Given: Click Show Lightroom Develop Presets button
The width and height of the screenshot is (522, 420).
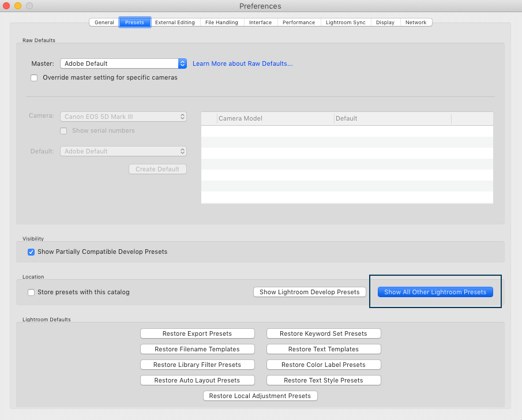Looking at the screenshot, I should [x=309, y=292].
